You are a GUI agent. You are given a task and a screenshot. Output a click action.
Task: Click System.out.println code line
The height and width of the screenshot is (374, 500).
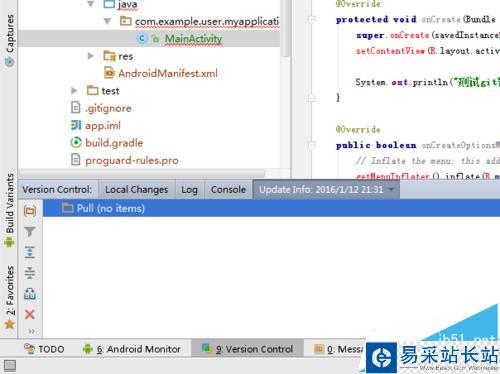[428, 82]
